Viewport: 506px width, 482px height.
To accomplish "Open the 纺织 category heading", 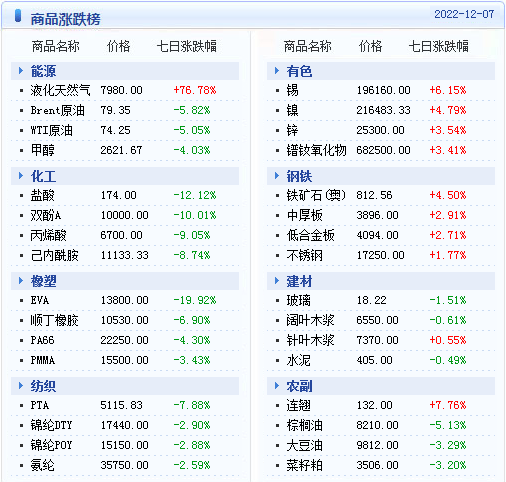I will coord(43,386).
